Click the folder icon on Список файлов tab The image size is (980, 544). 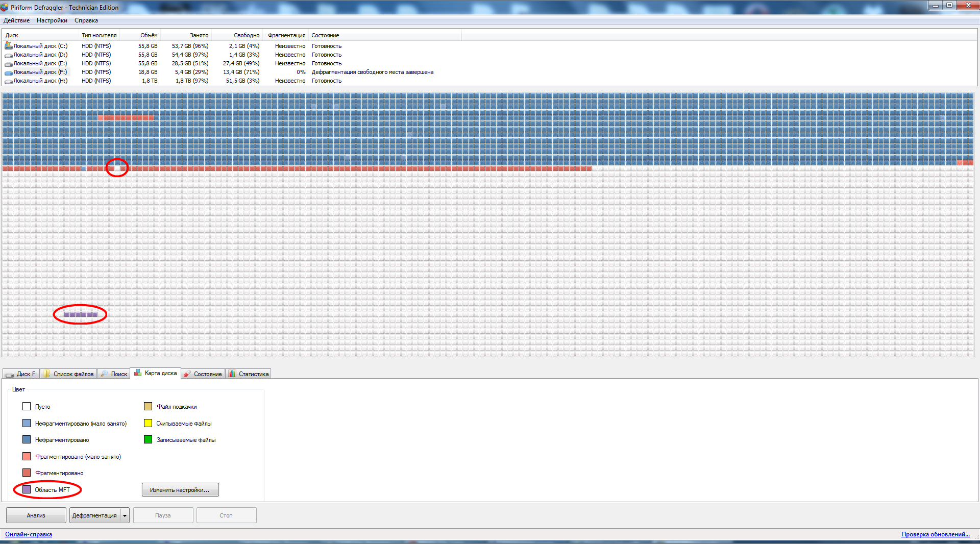(x=47, y=374)
